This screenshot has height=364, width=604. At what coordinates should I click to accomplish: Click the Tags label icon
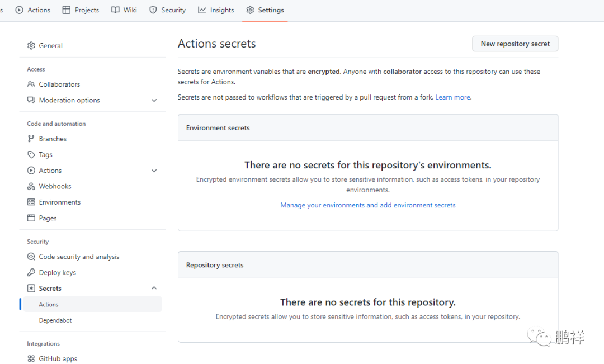[31, 154]
